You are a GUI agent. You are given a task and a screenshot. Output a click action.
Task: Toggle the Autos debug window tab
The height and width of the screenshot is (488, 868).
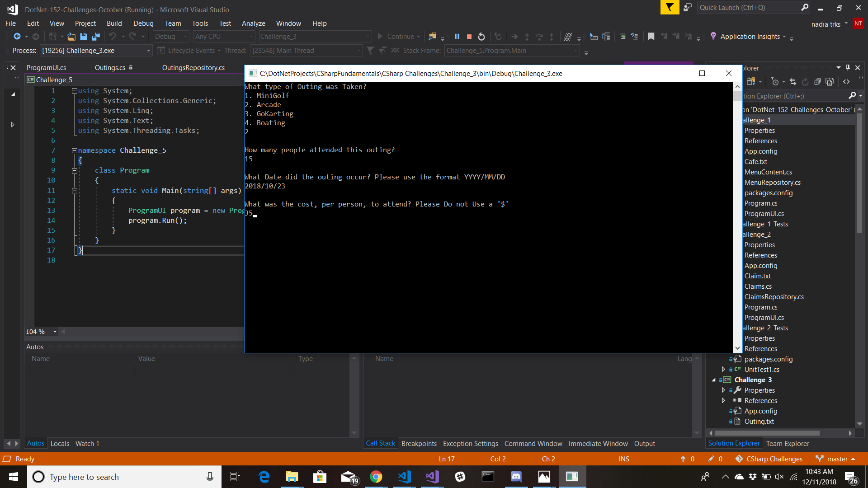(x=35, y=443)
